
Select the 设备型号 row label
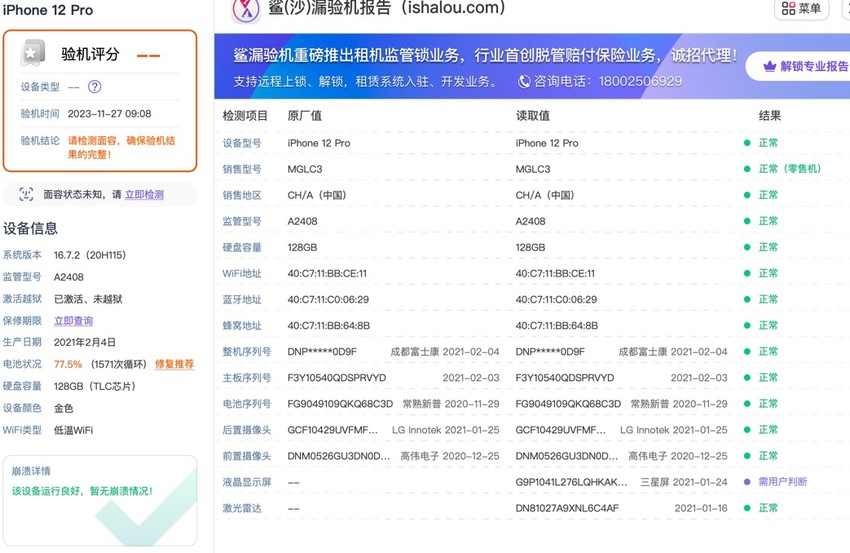(x=242, y=143)
